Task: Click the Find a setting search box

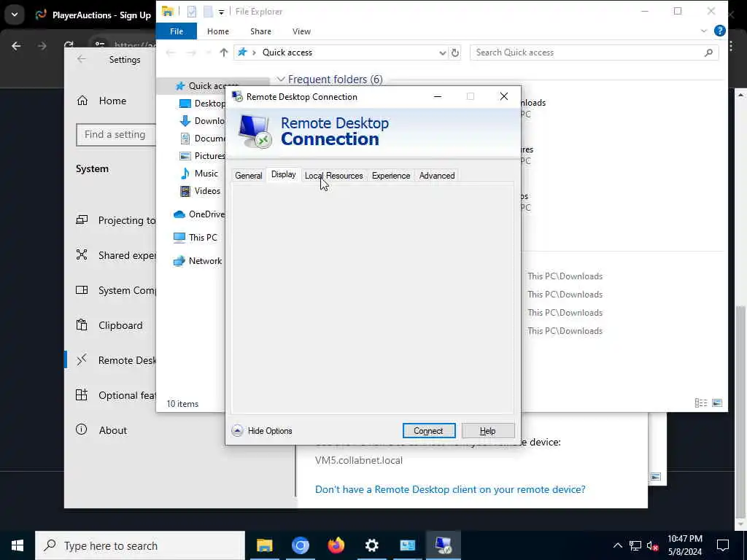Action: [x=116, y=135]
